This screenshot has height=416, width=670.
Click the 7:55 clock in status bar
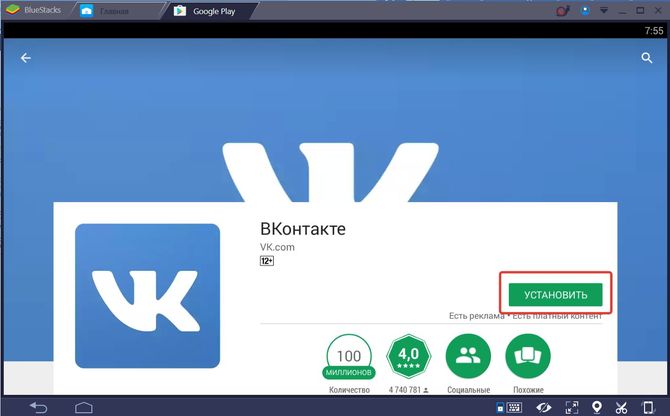(654, 31)
